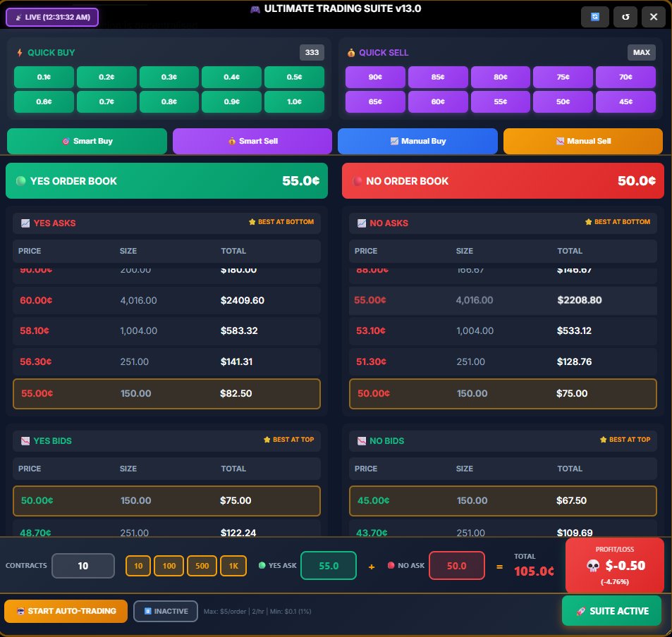Quick buy at 0.4¢
The height and width of the screenshot is (637, 672).
pyautogui.click(x=231, y=77)
